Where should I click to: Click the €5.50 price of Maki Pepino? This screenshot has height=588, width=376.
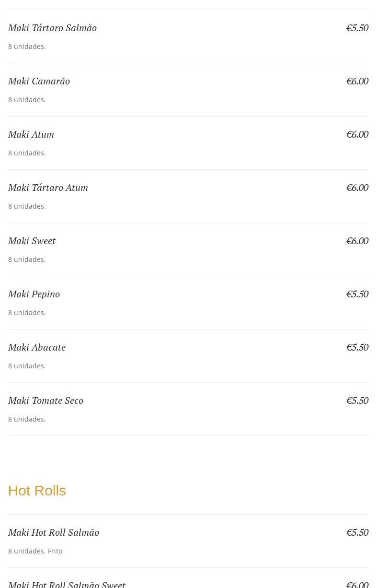[357, 294]
